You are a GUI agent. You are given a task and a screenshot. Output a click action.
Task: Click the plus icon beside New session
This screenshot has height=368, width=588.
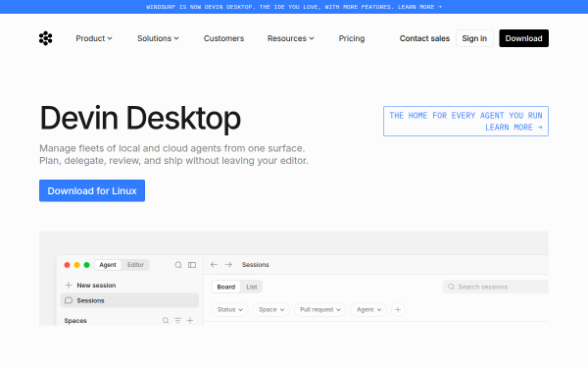point(69,286)
